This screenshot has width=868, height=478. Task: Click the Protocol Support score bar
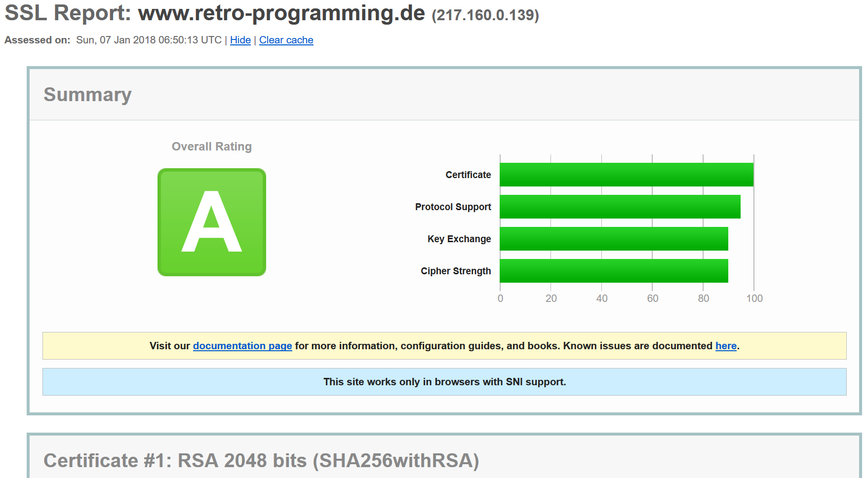click(x=620, y=207)
